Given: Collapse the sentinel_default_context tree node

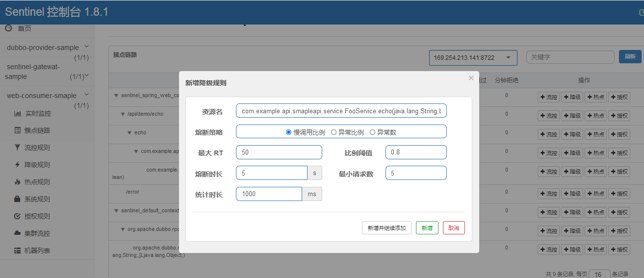Looking at the screenshot, I should (x=116, y=210).
